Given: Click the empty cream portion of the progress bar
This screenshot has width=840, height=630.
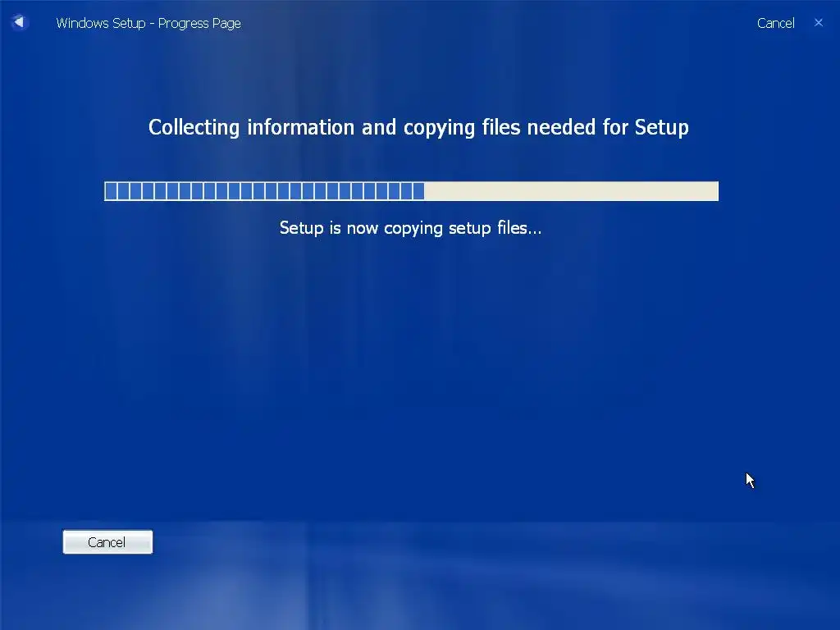Looking at the screenshot, I should 571,191.
